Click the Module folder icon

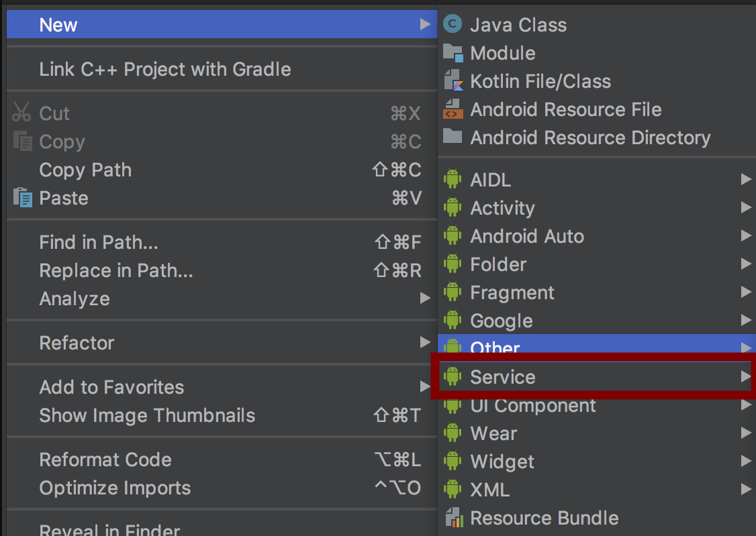click(453, 53)
